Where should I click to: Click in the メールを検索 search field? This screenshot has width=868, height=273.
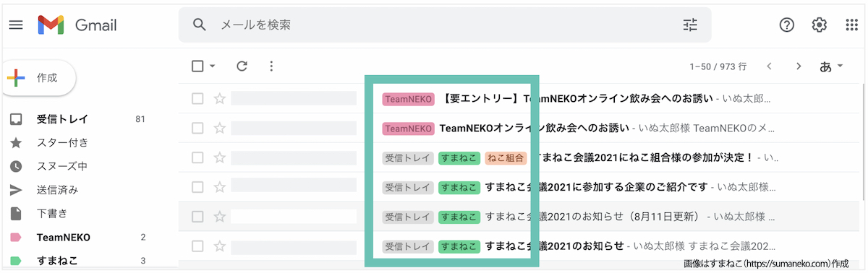coord(445,25)
